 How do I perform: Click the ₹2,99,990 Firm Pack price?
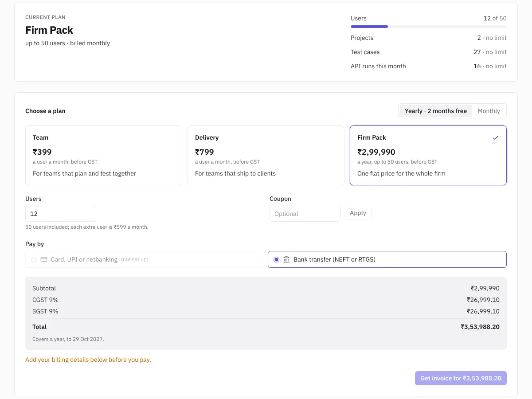coord(376,152)
